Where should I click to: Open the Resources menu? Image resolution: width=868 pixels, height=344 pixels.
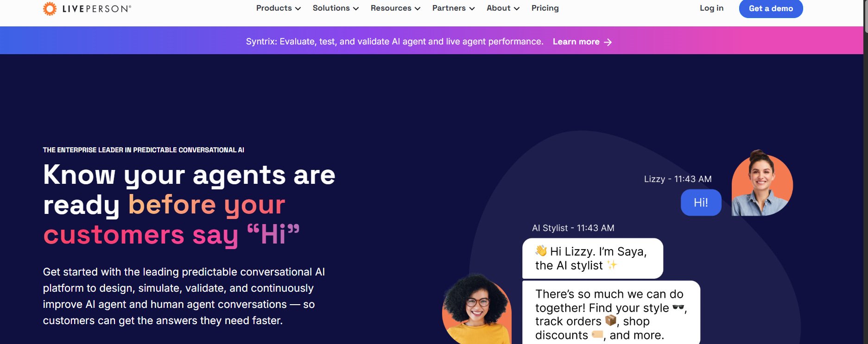point(395,8)
